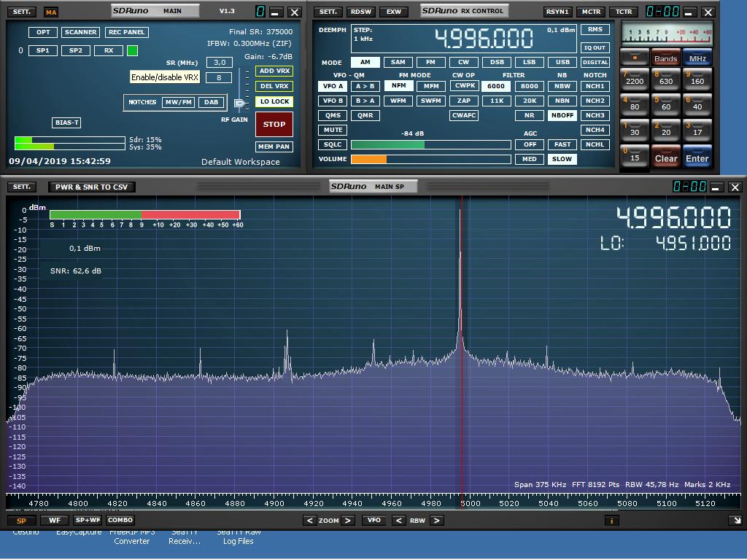This screenshot has height=560, width=747.
Task: Toggle LO LOCK
Action: pos(274,101)
